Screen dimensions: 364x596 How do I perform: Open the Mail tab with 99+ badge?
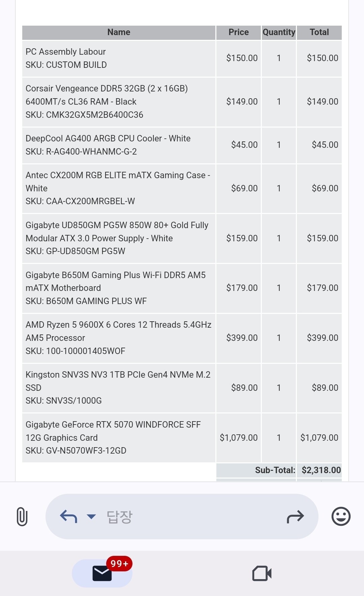coord(102,573)
